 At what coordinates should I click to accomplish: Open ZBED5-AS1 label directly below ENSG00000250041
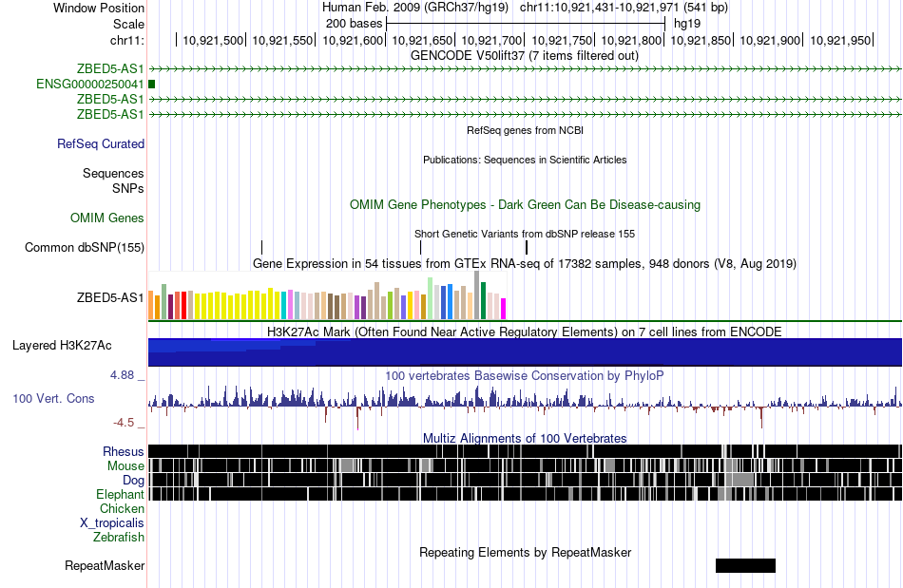click(110, 99)
